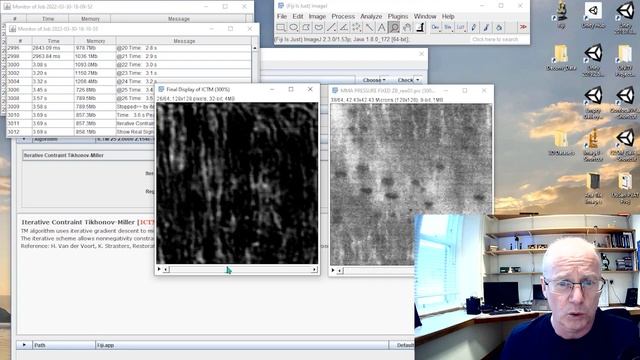
Task: Collapse the Algorithm section expander
Action: [x=24, y=139]
